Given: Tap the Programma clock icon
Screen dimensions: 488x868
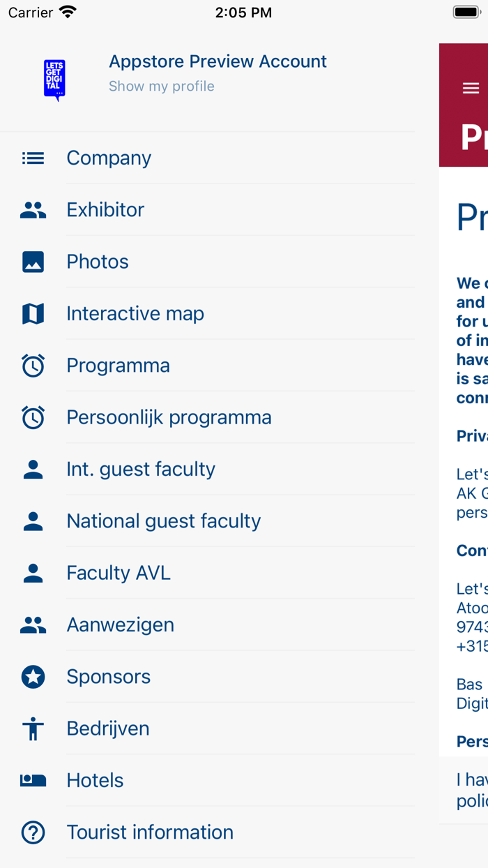Looking at the screenshot, I should [x=33, y=365].
